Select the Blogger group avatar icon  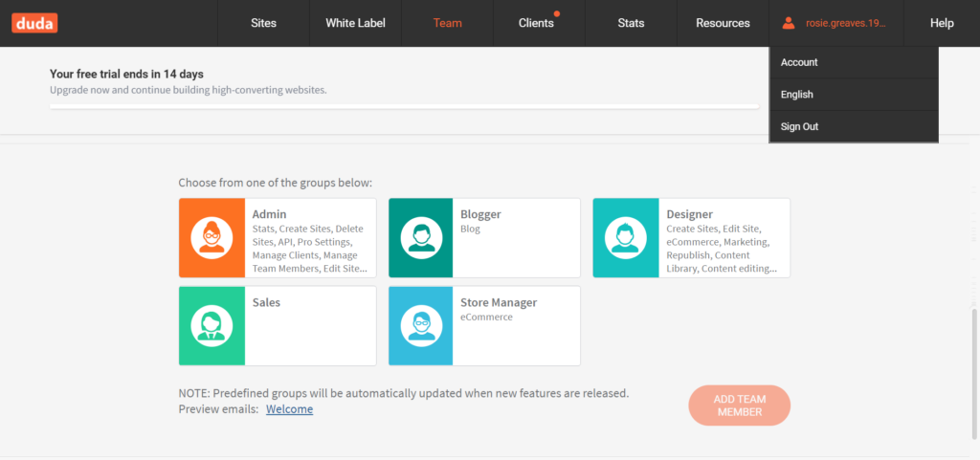click(x=421, y=238)
